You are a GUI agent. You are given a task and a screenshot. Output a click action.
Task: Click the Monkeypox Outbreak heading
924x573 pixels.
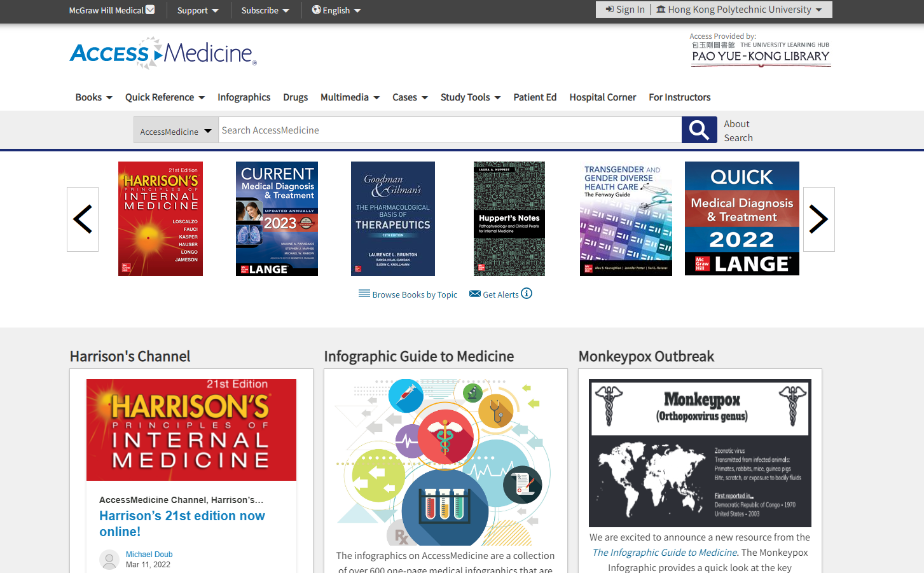point(647,356)
